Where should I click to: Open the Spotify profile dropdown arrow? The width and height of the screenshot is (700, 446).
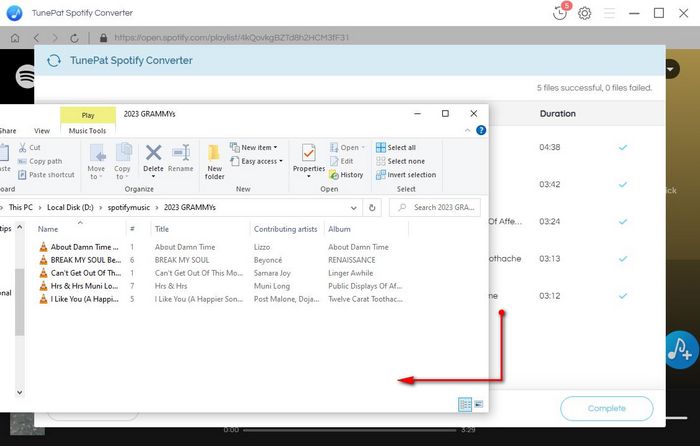click(x=671, y=70)
